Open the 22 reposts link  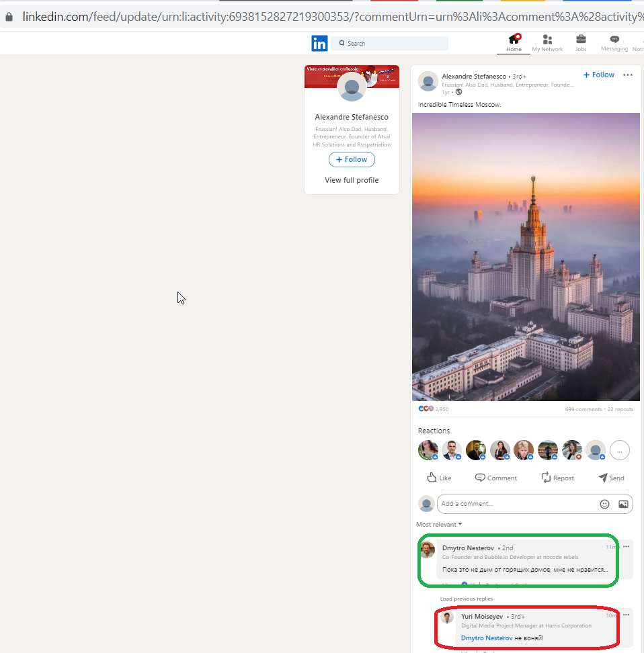point(620,409)
